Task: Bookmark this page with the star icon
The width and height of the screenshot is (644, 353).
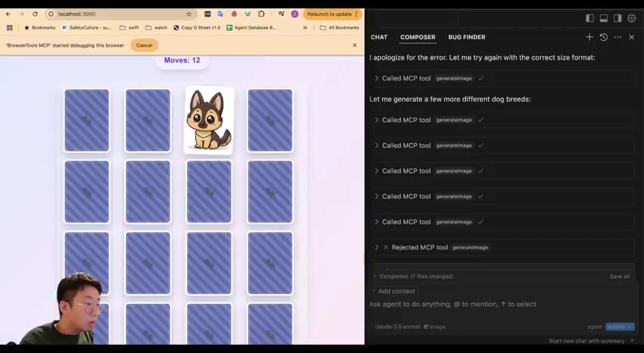Action: [189, 14]
